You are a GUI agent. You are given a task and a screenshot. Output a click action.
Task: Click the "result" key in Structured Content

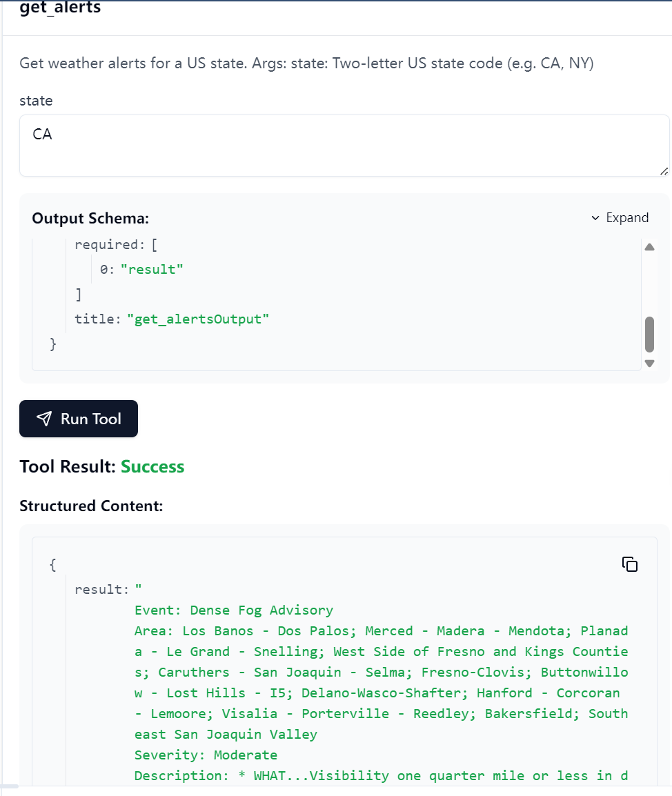pos(101,589)
